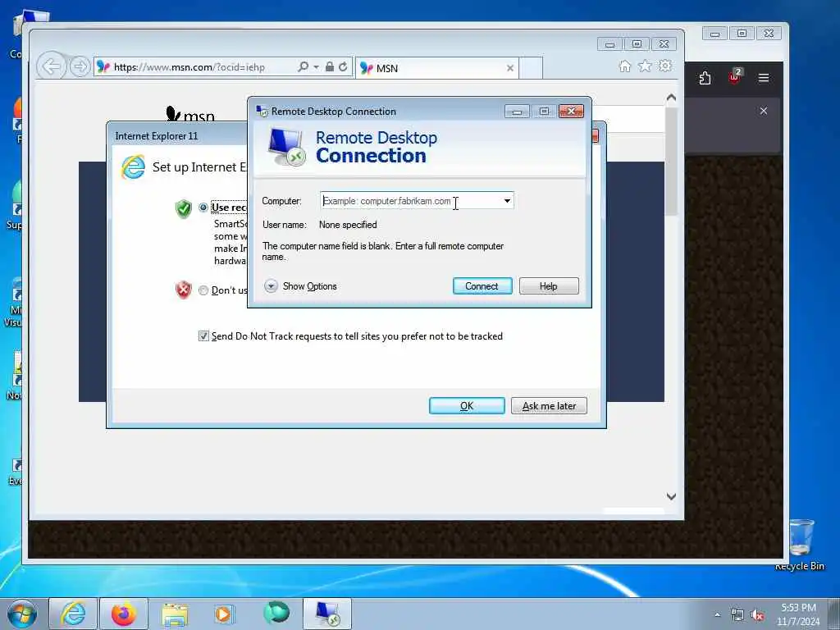Viewport: 840px width, 630px height.
Task: Click the search magnifier in IE address bar
Action: click(303, 67)
